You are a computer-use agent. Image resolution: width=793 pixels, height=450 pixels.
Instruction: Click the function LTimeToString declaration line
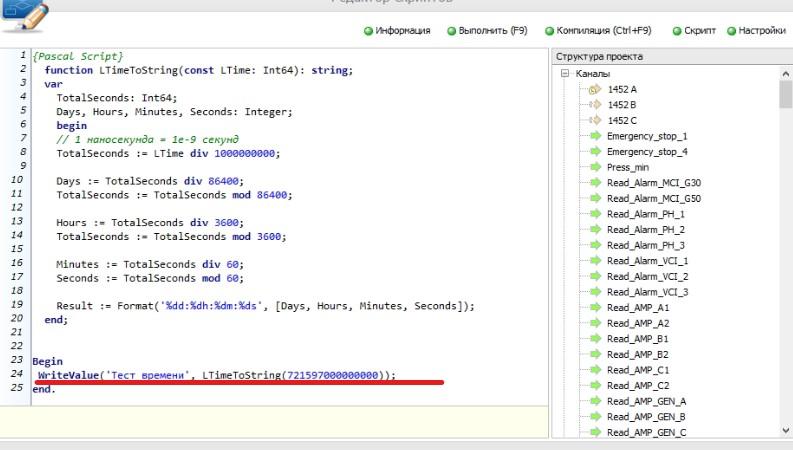click(x=199, y=70)
